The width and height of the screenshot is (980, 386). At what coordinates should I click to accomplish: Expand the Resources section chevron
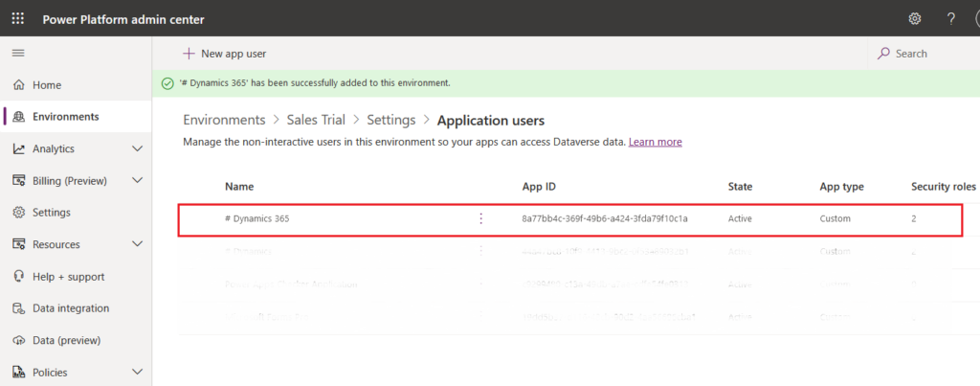(x=138, y=244)
